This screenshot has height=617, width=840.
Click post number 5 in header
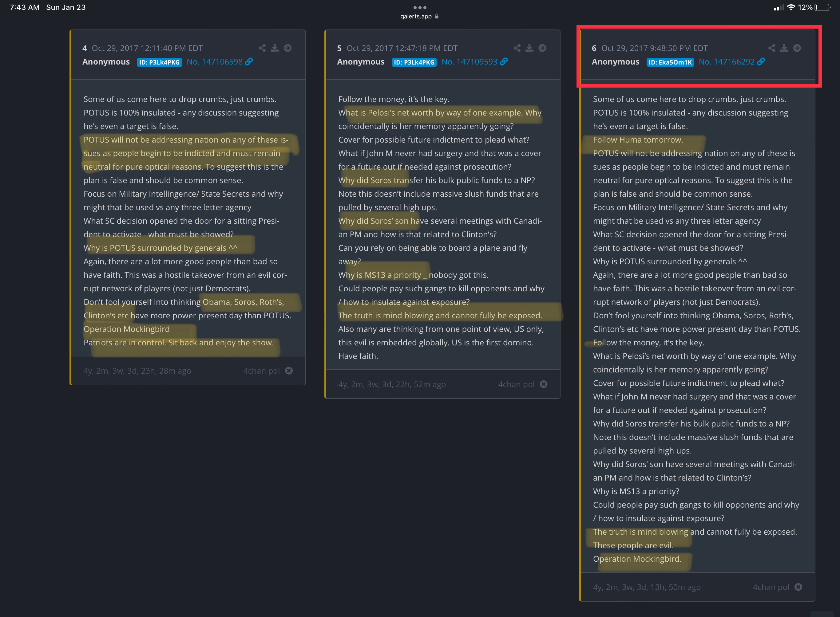point(339,48)
